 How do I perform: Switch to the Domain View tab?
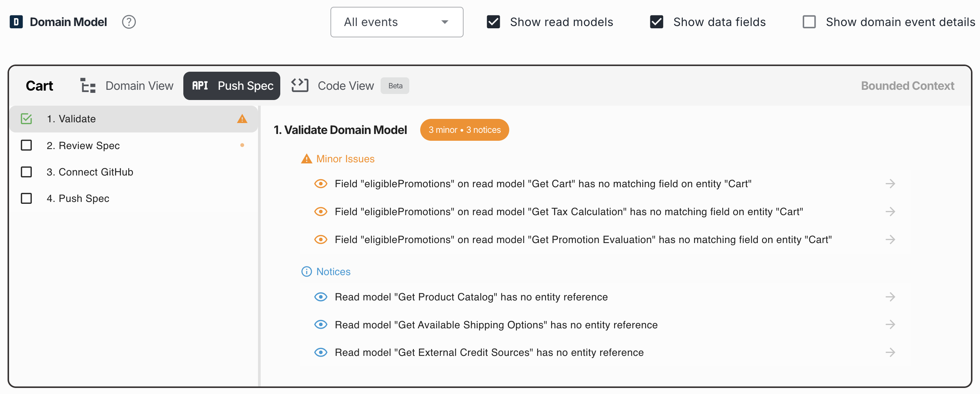(x=127, y=86)
